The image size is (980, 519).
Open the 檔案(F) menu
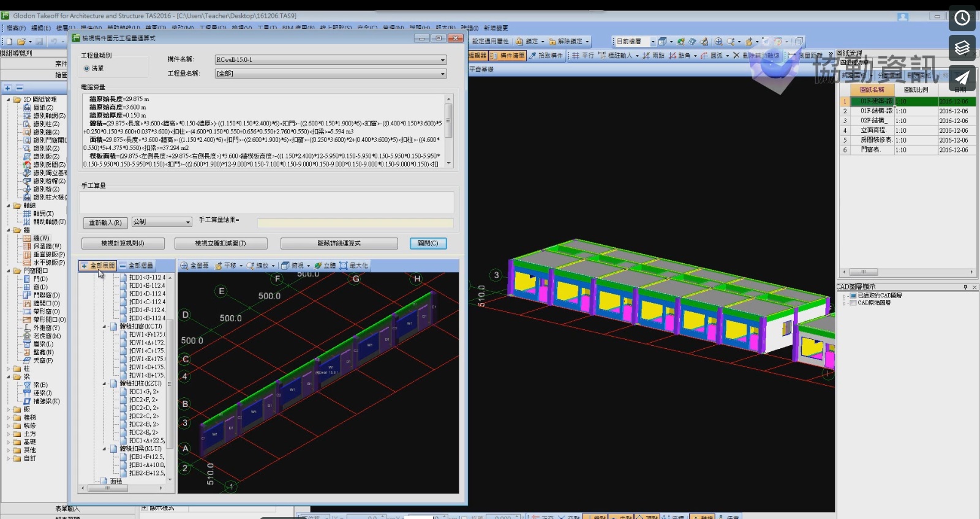point(16,28)
